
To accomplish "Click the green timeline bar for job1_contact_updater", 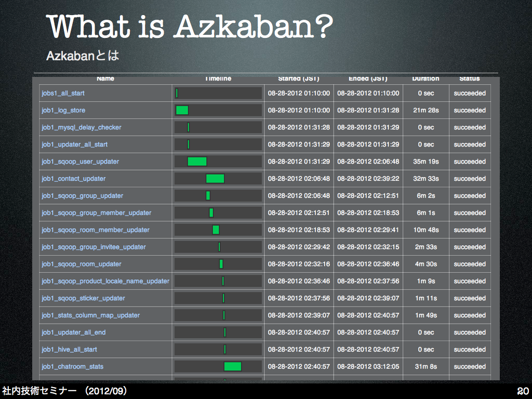I will click(215, 179).
